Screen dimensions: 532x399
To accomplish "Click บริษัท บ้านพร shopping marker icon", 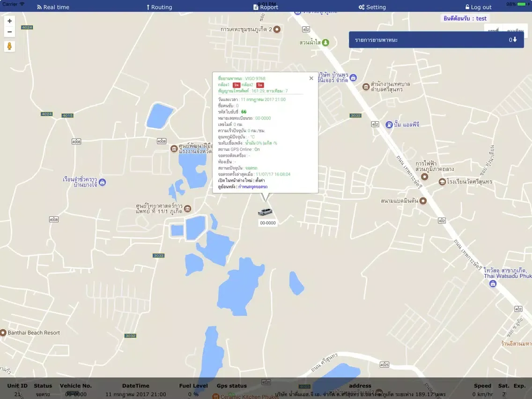I will coord(353,77).
